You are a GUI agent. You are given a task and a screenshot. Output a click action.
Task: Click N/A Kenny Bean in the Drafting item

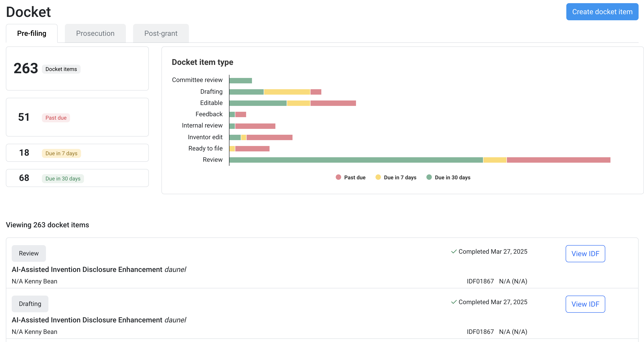[34, 332]
